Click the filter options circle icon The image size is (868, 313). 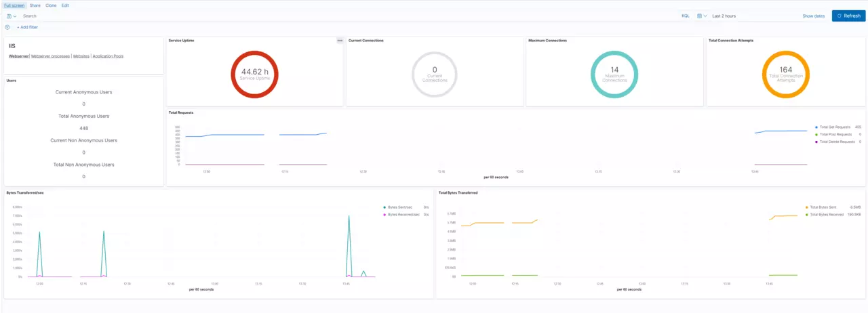[x=7, y=27]
